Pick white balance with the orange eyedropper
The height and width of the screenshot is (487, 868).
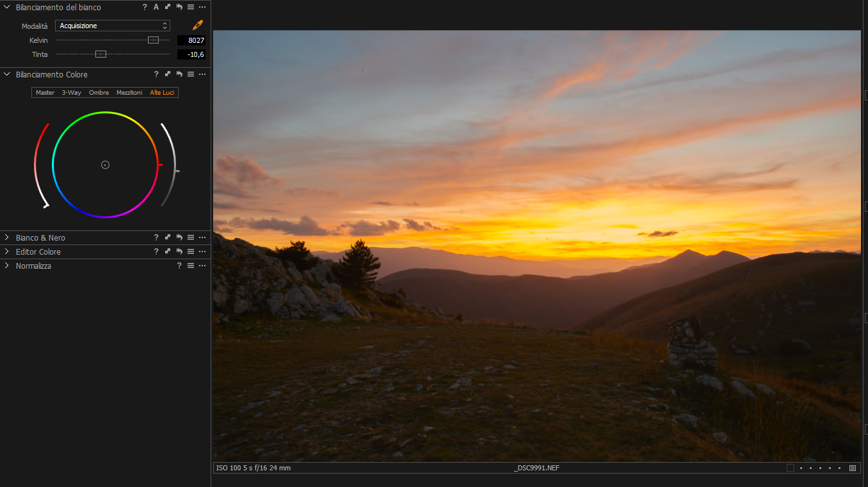pyautogui.click(x=198, y=26)
